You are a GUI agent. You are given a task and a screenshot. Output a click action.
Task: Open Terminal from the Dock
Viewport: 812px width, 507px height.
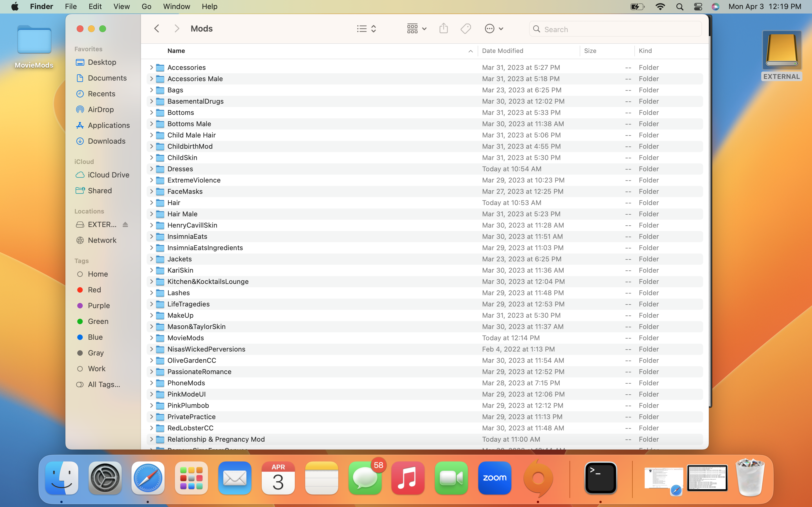click(x=600, y=478)
